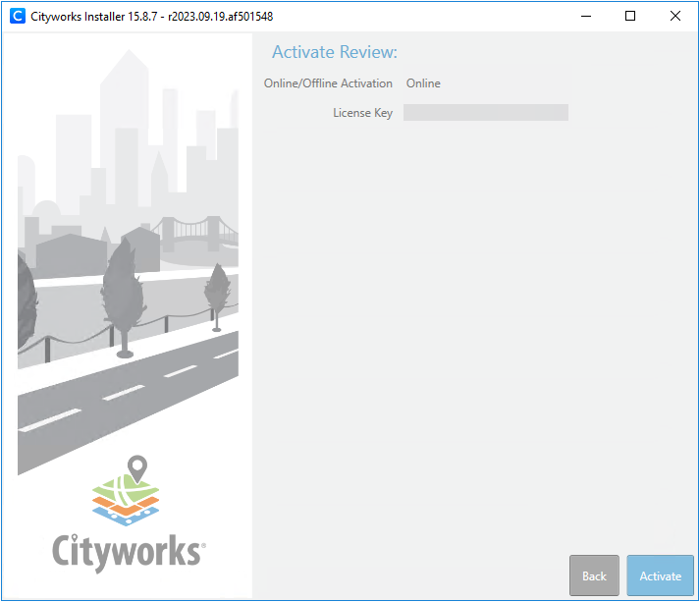Open the Cityworks icon in the title bar
This screenshot has height=602, width=700.
pyautogui.click(x=16, y=16)
